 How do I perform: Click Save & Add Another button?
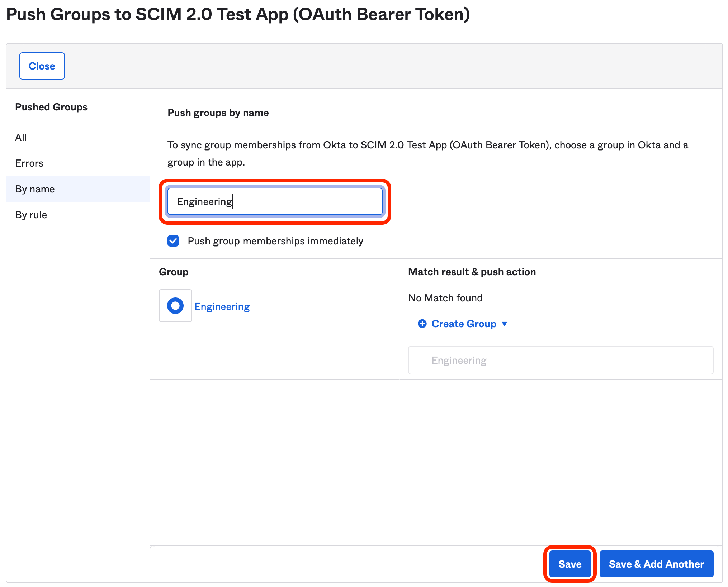pyautogui.click(x=656, y=564)
